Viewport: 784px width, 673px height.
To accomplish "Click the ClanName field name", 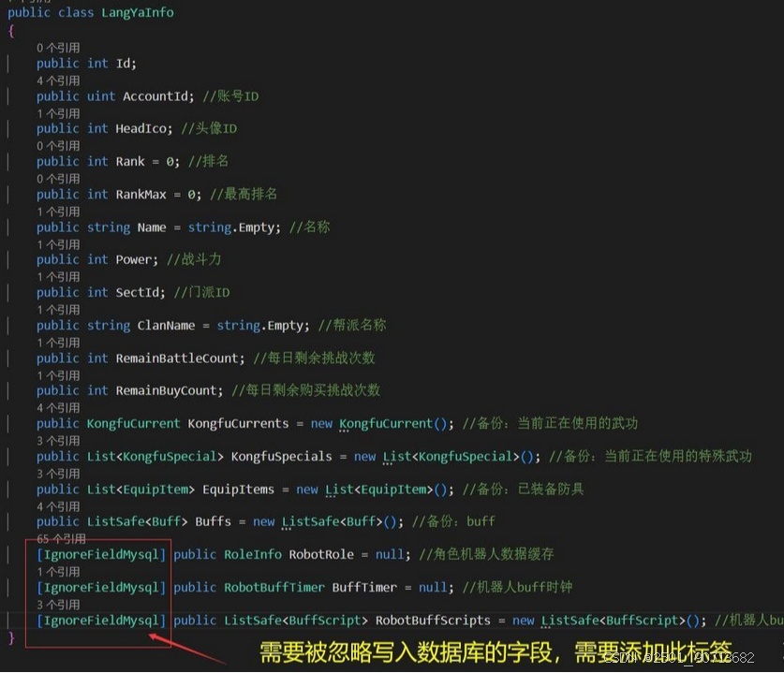I will point(166,325).
